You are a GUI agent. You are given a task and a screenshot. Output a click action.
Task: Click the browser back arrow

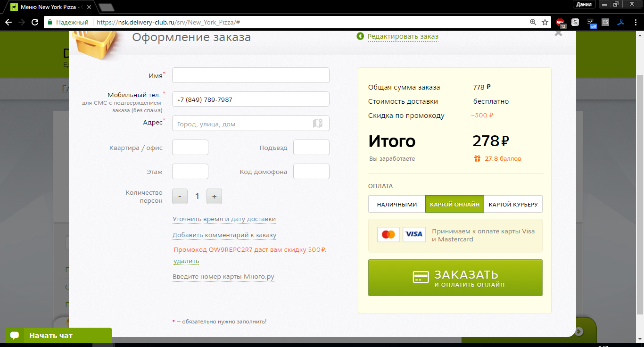pyautogui.click(x=8, y=22)
